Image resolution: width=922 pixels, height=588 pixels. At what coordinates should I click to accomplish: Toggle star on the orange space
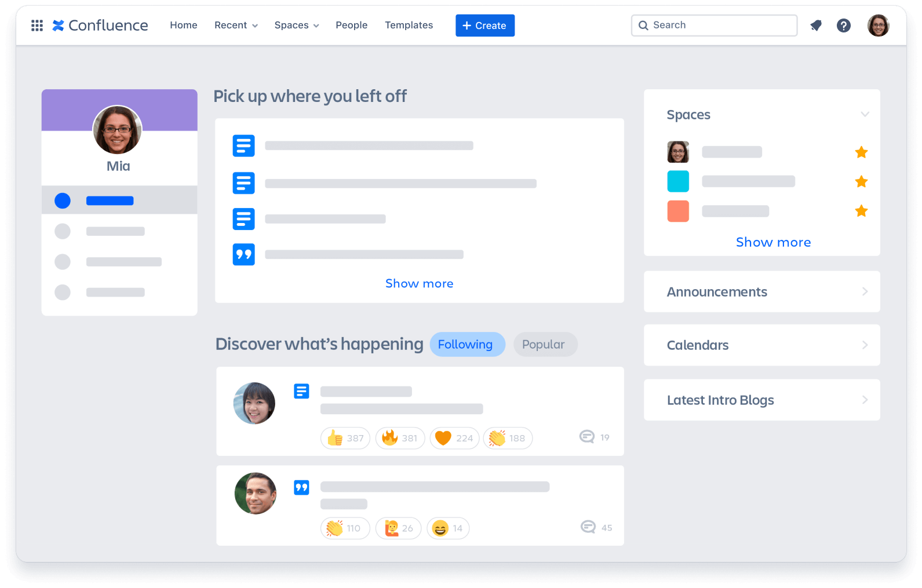coord(861,211)
